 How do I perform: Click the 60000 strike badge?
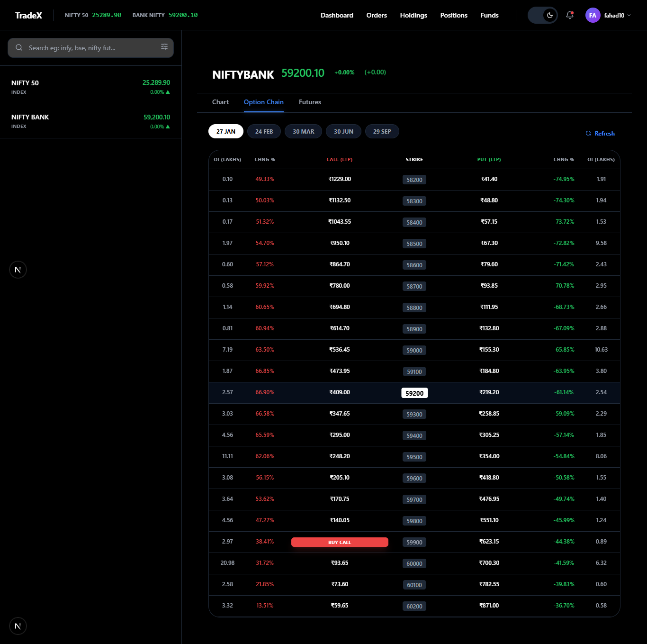pyautogui.click(x=414, y=563)
